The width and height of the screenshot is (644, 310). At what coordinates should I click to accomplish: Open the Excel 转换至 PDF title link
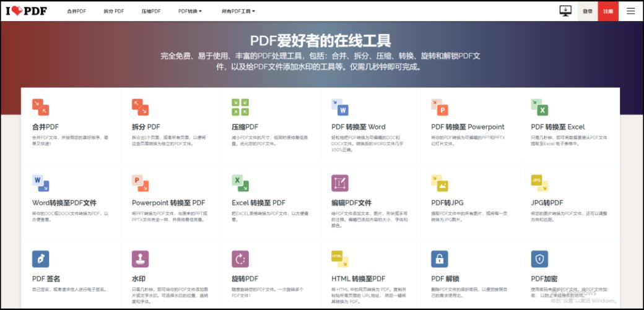(x=258, y=203)
